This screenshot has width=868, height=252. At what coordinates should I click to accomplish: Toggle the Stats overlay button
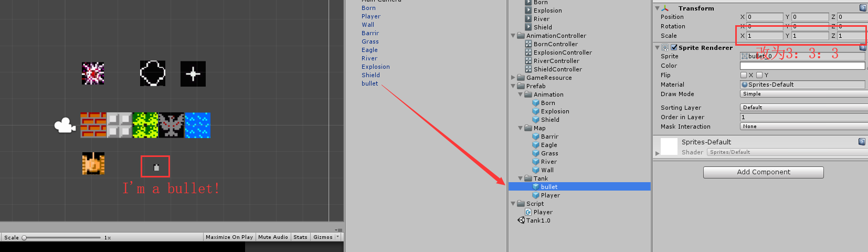pyautogui.click(x=300, y=237)
